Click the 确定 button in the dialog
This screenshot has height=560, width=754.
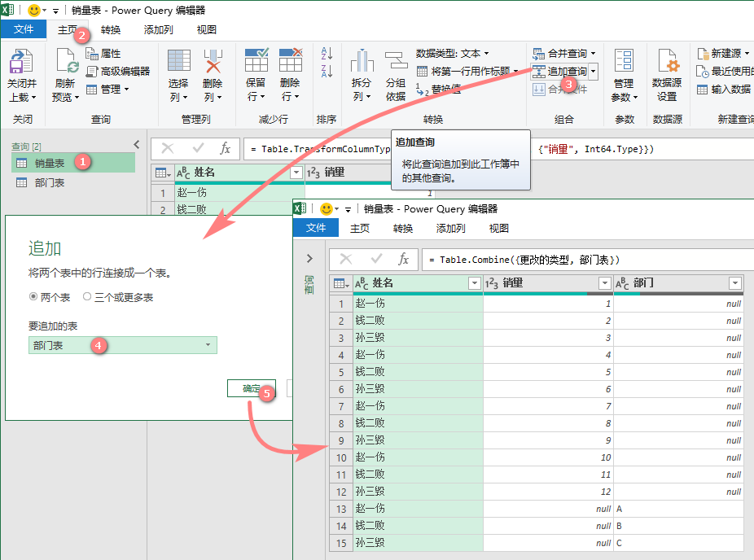(x=251, y=388)
